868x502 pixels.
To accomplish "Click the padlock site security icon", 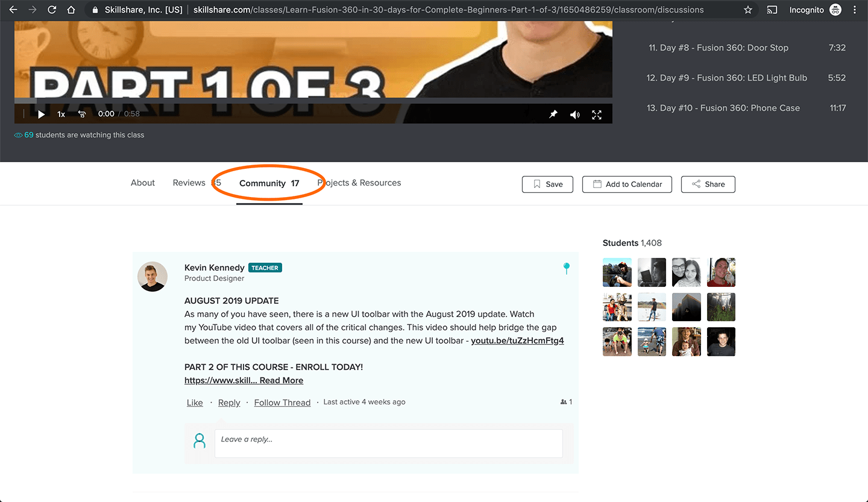I will tap(95, 10).
